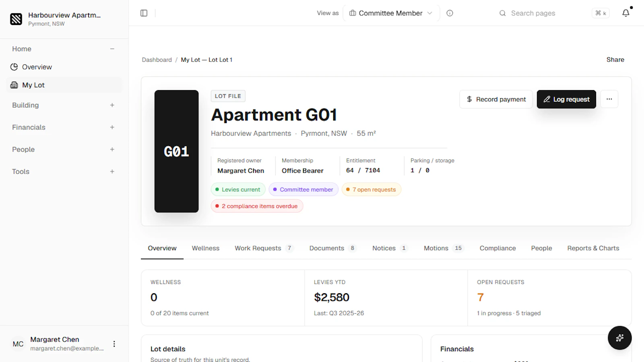Select Overview in the sidebar

[64, 67]
